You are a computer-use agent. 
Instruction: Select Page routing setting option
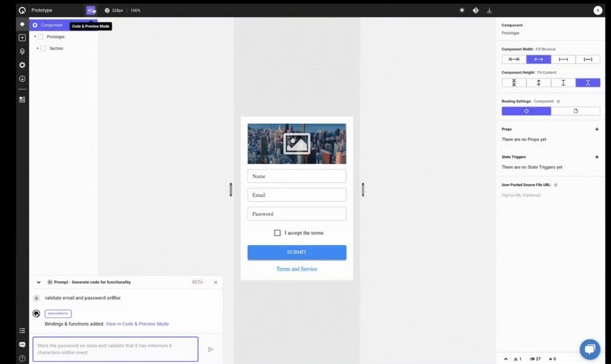[575, 111]
